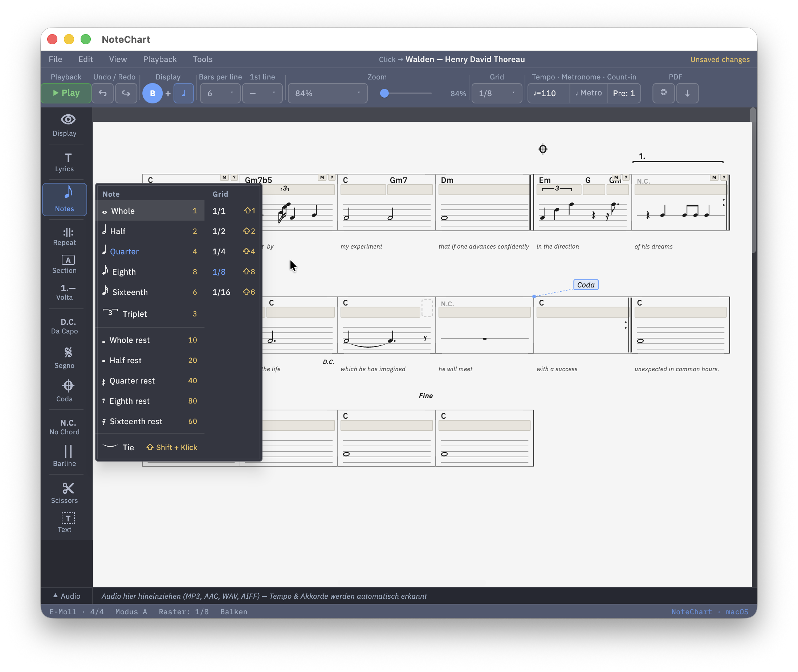Viewport: 798px width, 672px height.
Task: Toggle the B display mode button
Action: (x=152, y=93)
